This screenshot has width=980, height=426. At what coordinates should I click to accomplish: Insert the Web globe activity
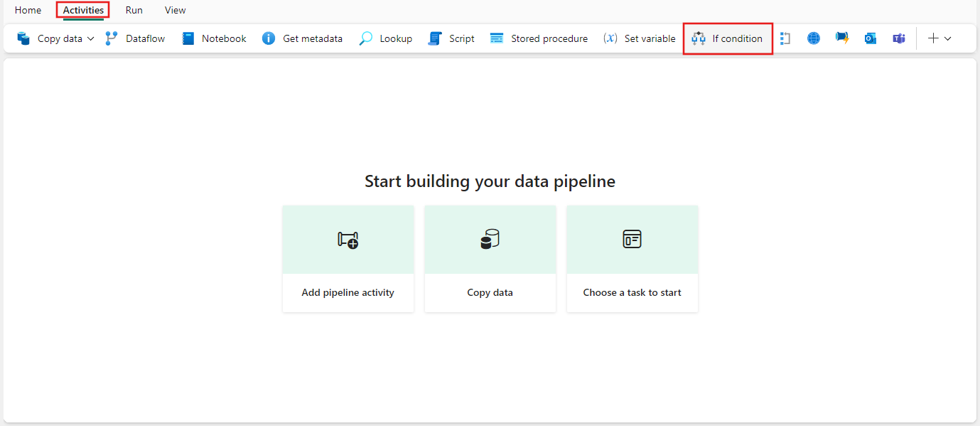pos(814,38)
